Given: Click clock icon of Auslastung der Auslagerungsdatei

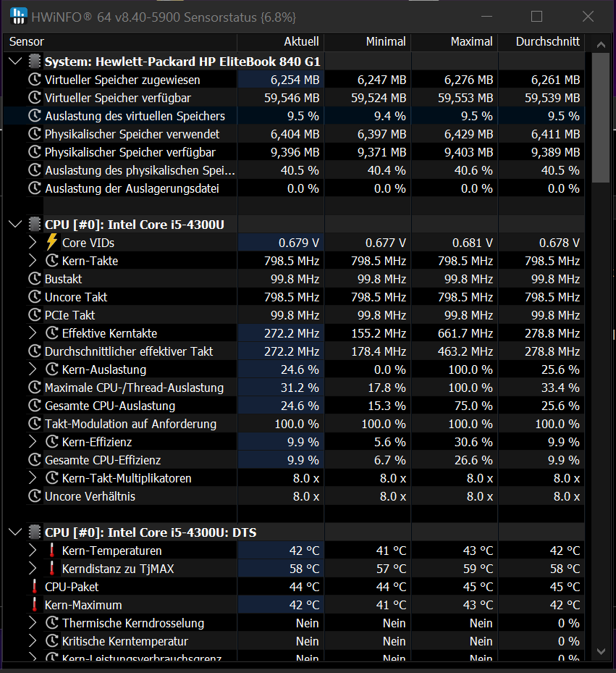Looking at the screenshot, I should pos(34,188).
